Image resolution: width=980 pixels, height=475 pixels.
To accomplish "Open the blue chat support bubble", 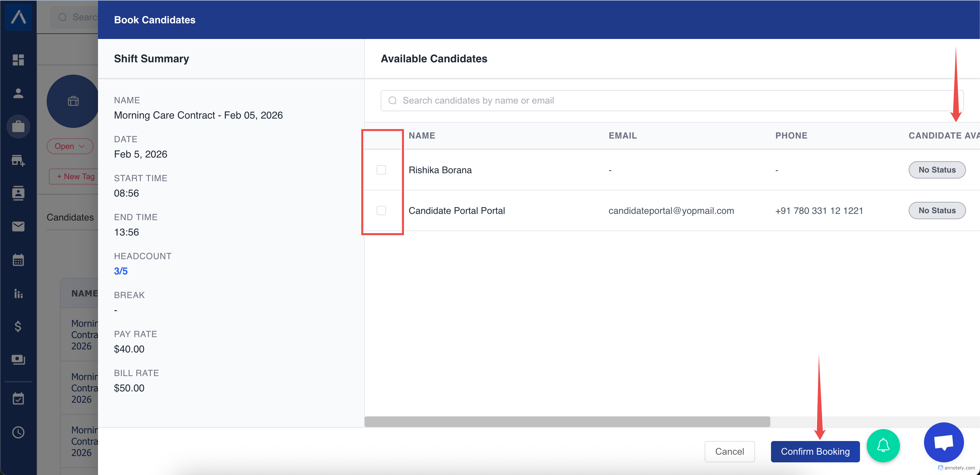I will pyautogui.click(x=943, y=442).
